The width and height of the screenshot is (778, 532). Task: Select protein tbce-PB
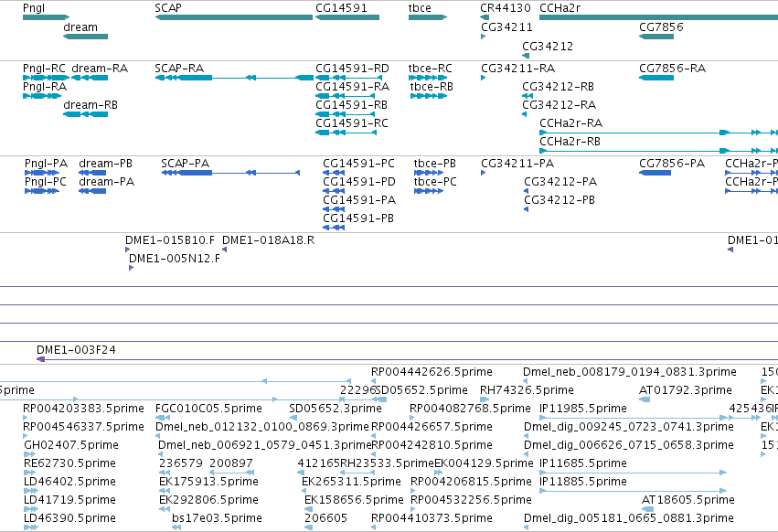pos(434,164)
